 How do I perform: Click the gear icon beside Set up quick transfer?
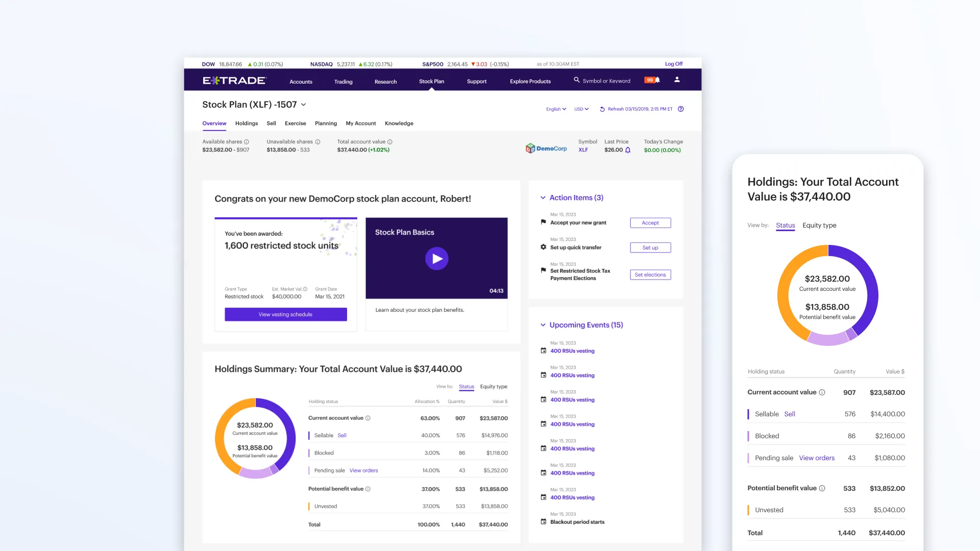543,247
